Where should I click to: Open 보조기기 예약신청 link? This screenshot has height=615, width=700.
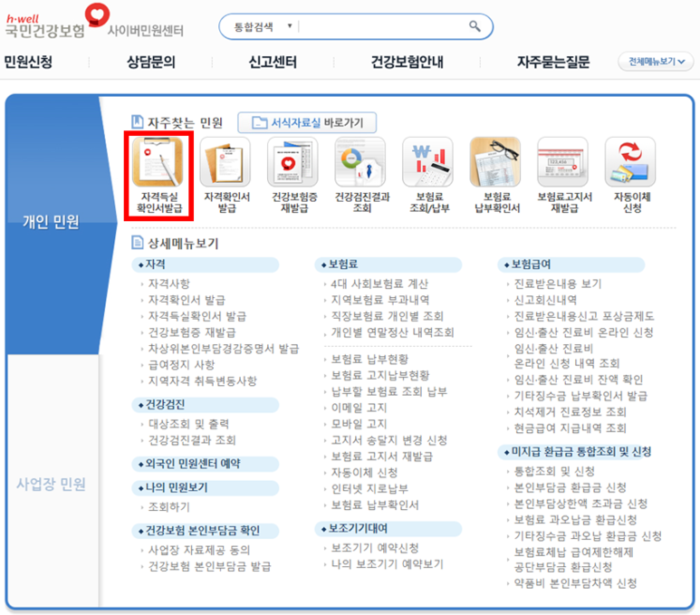click(x=375, y=548)
